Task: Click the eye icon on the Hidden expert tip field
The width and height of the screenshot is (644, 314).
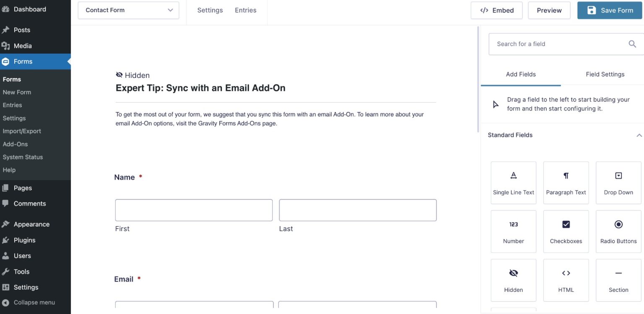Action: (119, 75)
